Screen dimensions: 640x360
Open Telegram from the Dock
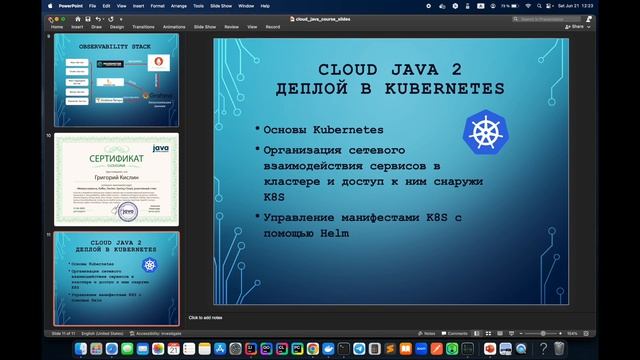[x=359, y=349]
